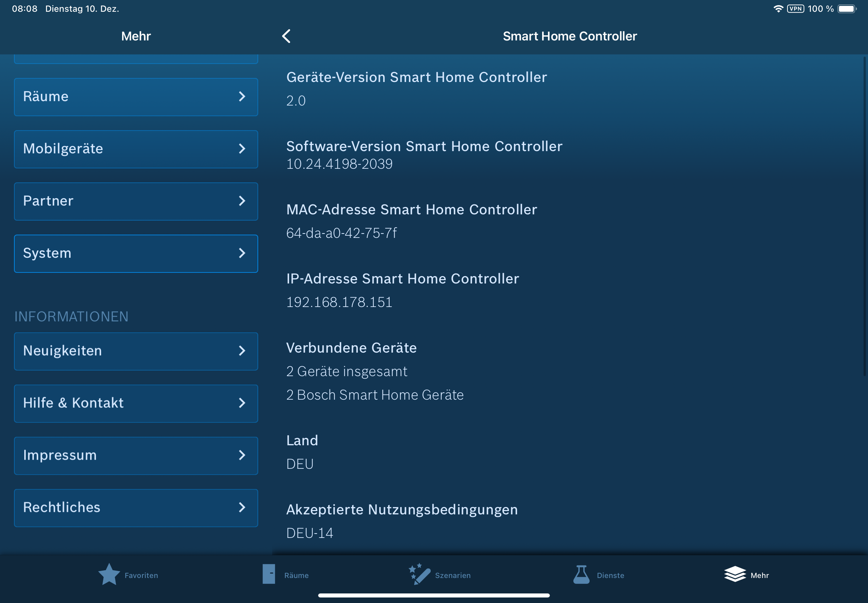Tap the software version number
This screenshot has width=868, height=603.
tap(339, 164)
